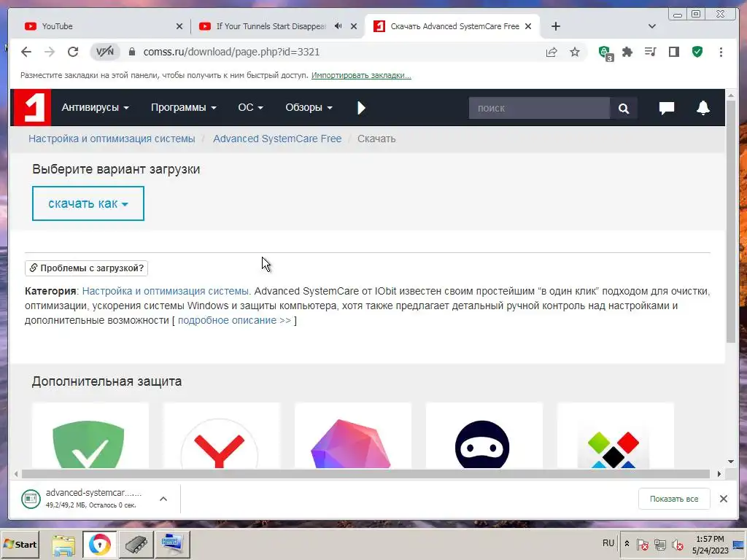Go to comss red logo home
Screen dimensions: 747x560
32,108
